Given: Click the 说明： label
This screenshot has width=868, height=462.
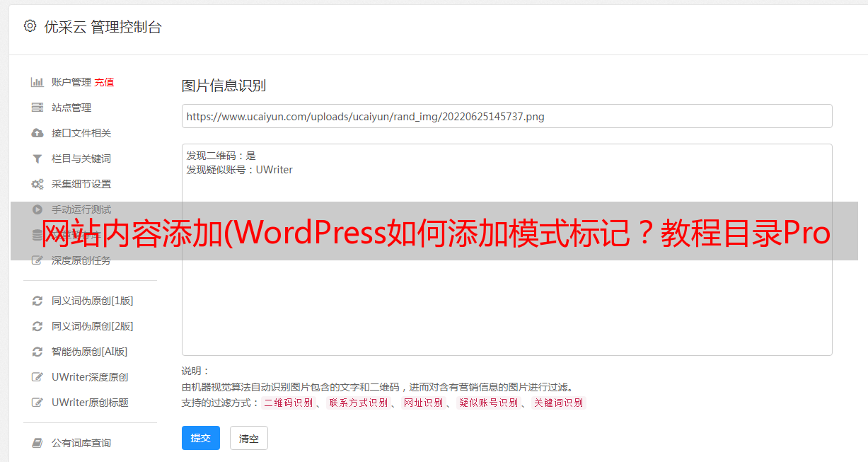Looking at the screenshot, I should tap(196, 371).
